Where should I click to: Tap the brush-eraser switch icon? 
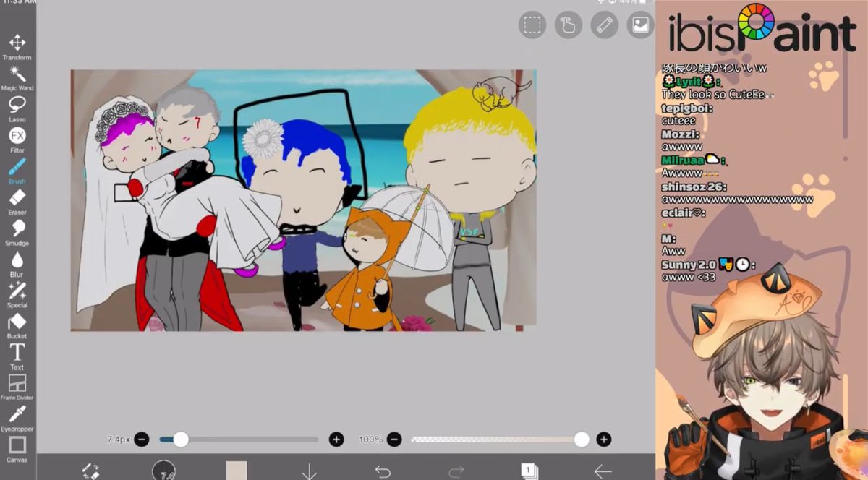click(x=90, y=471)
